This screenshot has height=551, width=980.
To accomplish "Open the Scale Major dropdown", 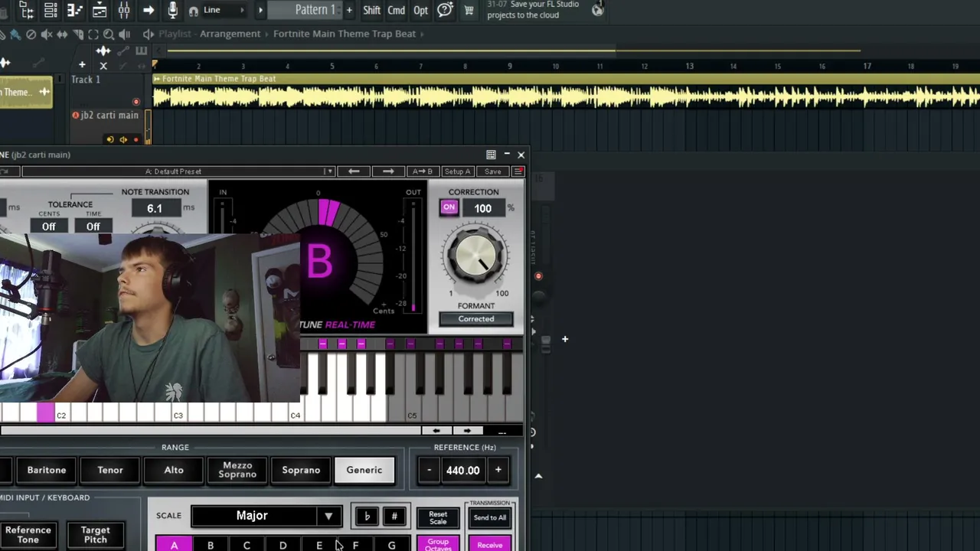I will click(266, 516).
